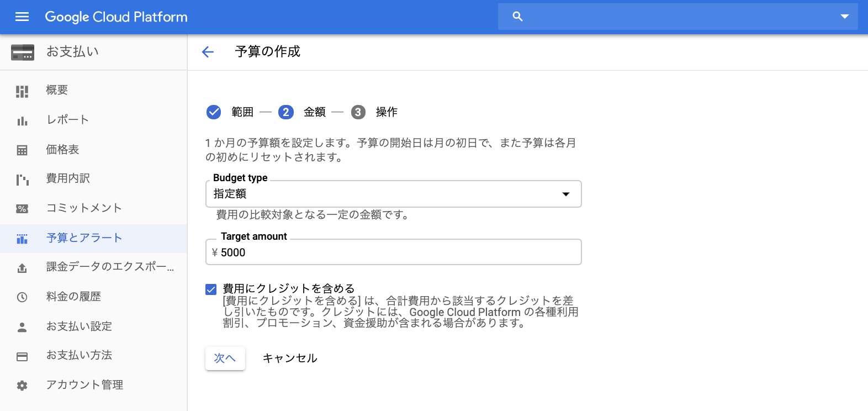Click the レポート bar chart icon
Viewport: 868px width, 411px height.
pos(22,121)
